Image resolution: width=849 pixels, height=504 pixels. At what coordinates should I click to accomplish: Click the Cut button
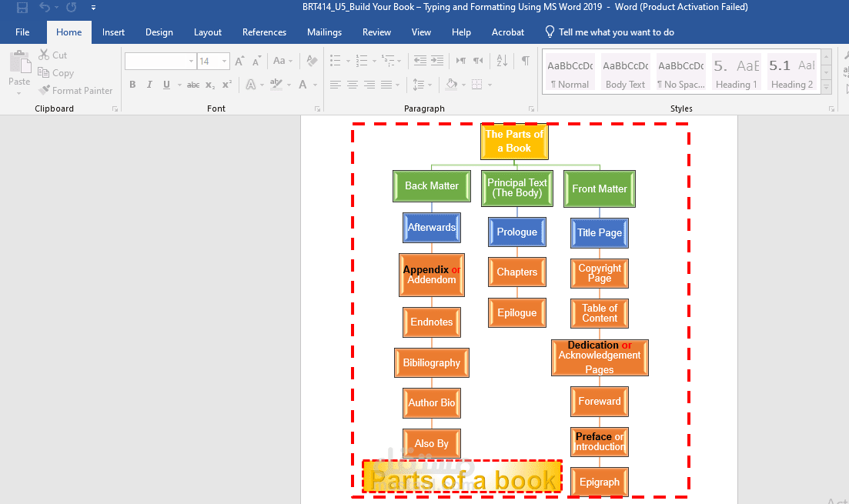tap(52, 55)
